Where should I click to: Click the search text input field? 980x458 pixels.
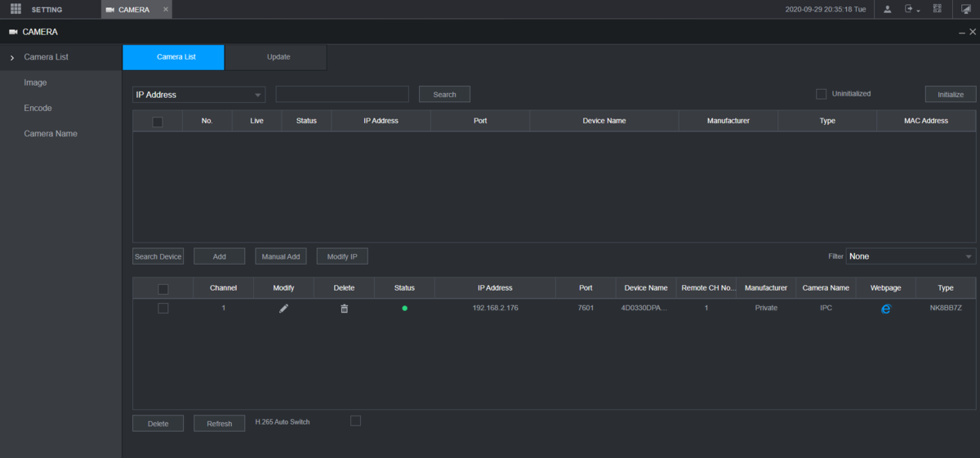pyautogui.click(x=342, y=95)
